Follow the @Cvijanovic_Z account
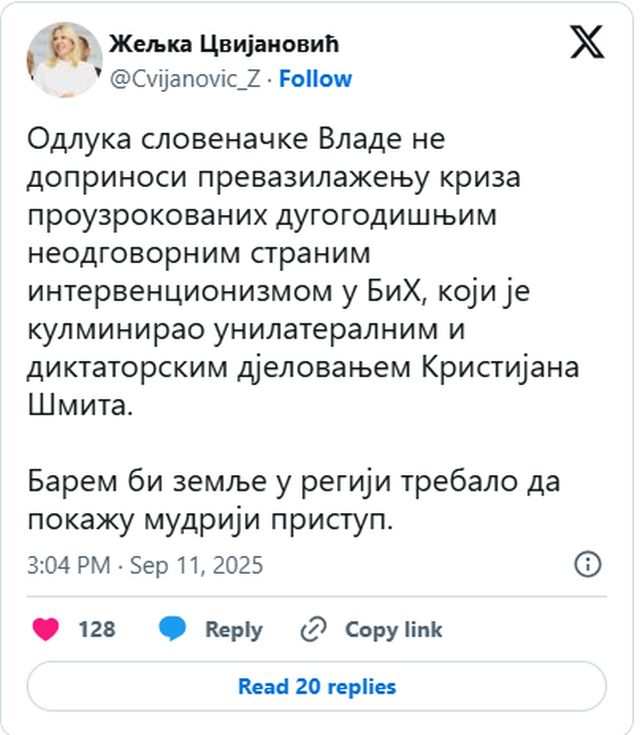The image size is (640, 735). pos(315,78)
